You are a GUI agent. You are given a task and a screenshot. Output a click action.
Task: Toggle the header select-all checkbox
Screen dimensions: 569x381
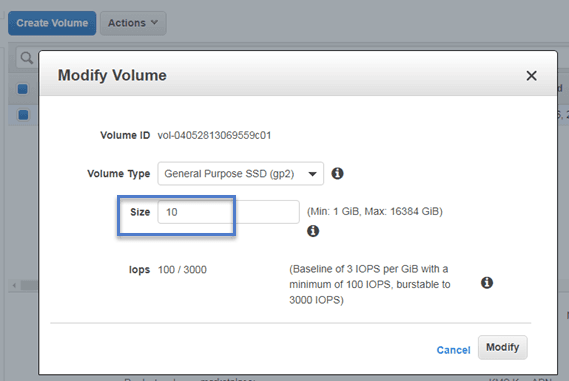(x=22, y=89)
